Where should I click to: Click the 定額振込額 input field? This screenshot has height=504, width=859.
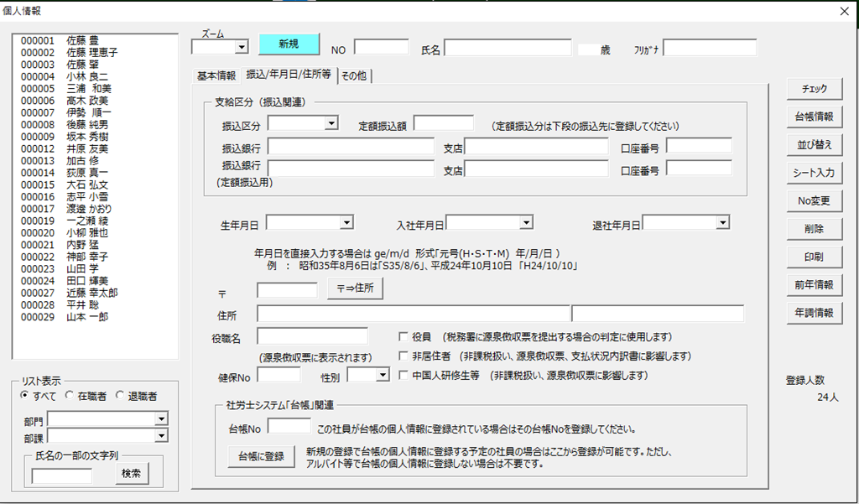click(x=443, y=123)
